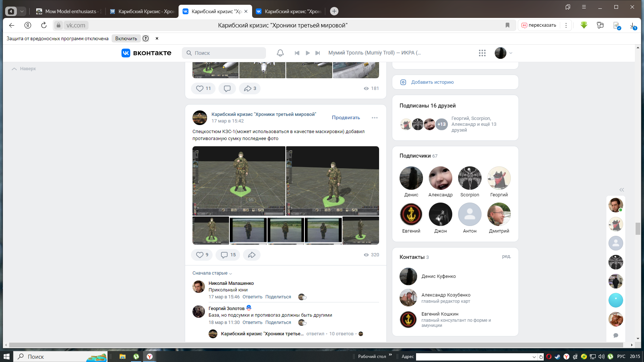Image resolution: width=644 pixels, height=362 pixels.
Task: Open first large soldier model image
Action: [x=239, y=181]
